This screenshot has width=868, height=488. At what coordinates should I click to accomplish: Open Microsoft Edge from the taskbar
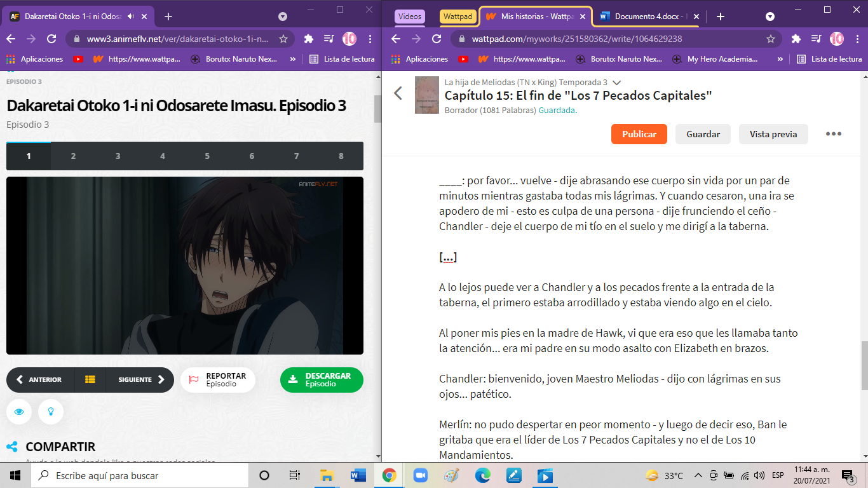point(483,475)
